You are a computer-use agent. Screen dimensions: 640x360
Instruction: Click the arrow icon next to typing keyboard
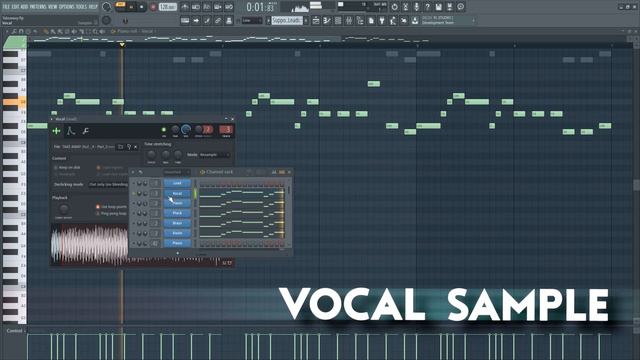tap(196, 20)
